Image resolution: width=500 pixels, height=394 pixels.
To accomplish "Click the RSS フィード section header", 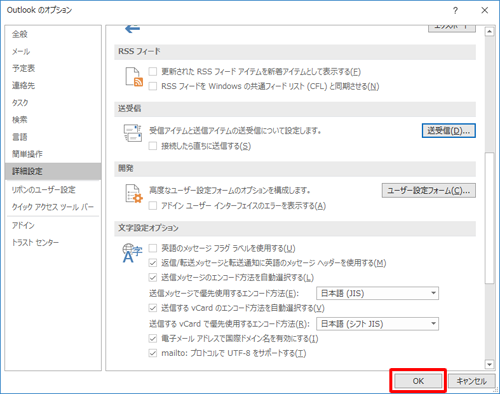I will coord(295,52).
